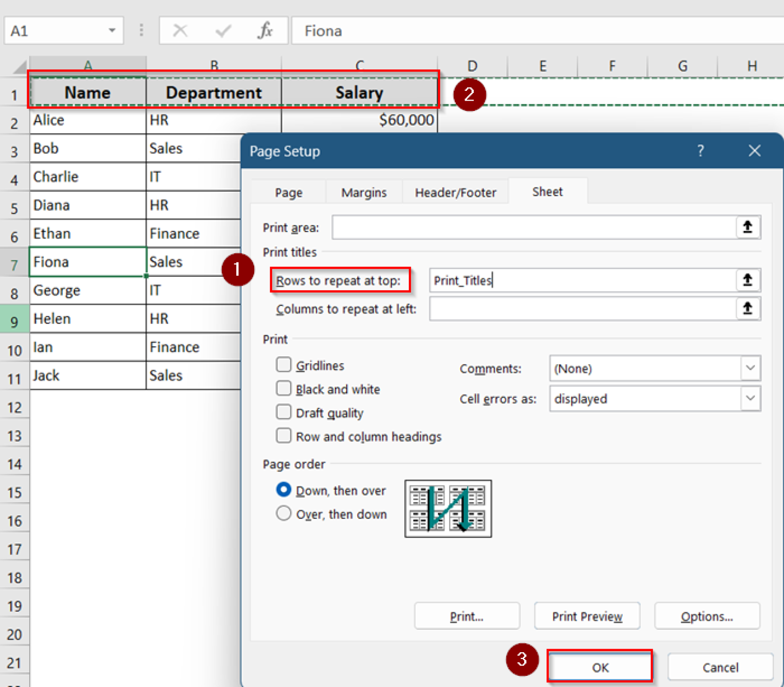784x687 pixels.
Task: Enable Row and column headings printing
Action: tap(284, 435)
